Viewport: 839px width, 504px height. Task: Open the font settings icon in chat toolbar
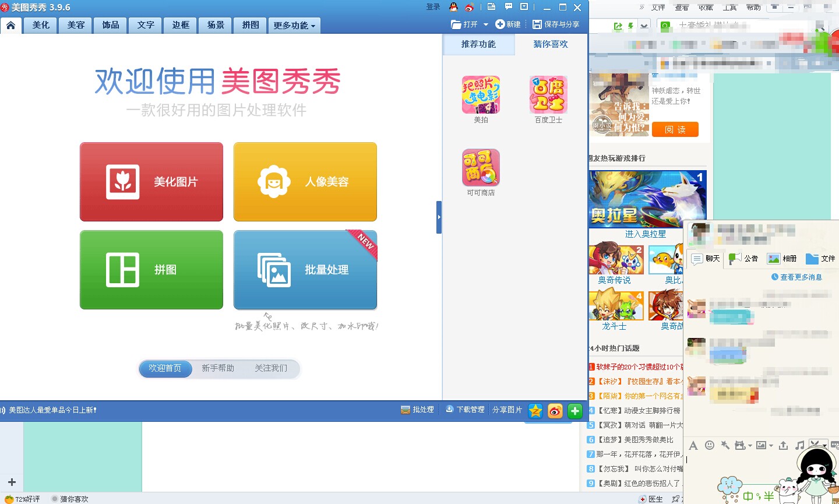(693, 446)
